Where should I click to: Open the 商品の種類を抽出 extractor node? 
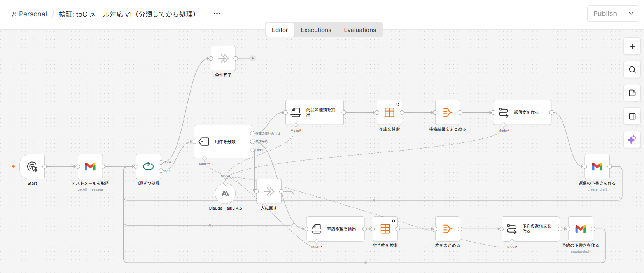pos(315,112)
